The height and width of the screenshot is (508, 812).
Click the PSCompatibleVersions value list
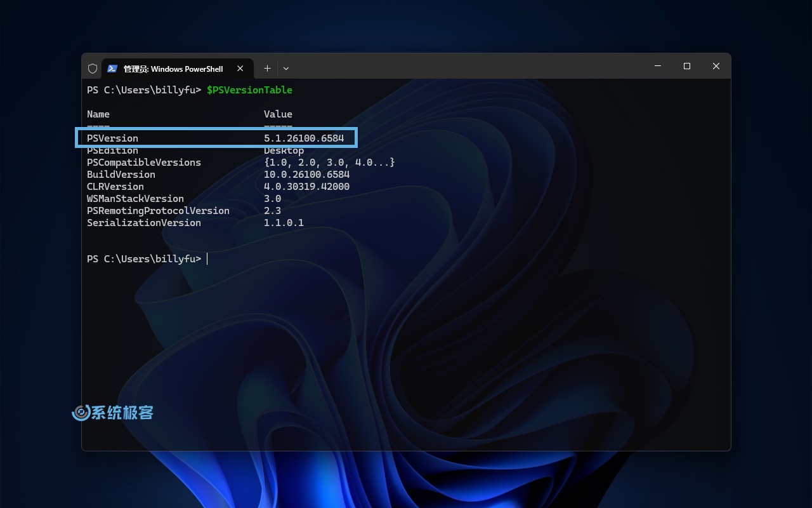[329, 163]
